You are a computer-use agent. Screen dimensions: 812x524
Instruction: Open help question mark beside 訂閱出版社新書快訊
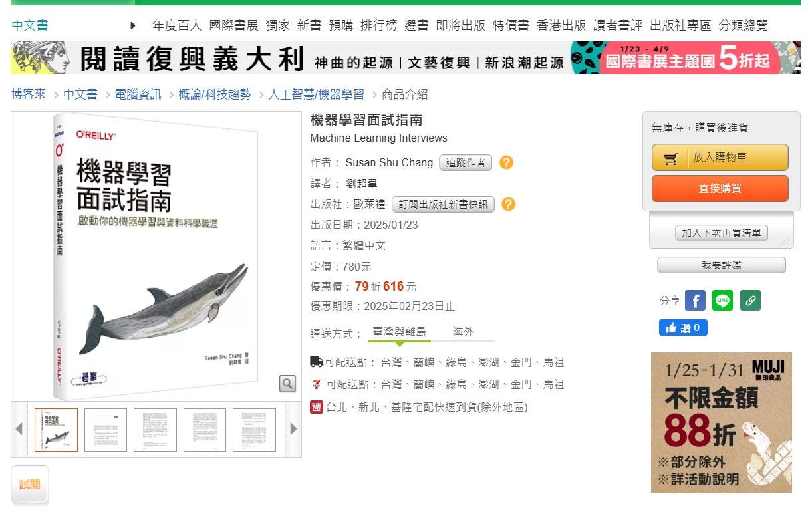click(509, 204)
